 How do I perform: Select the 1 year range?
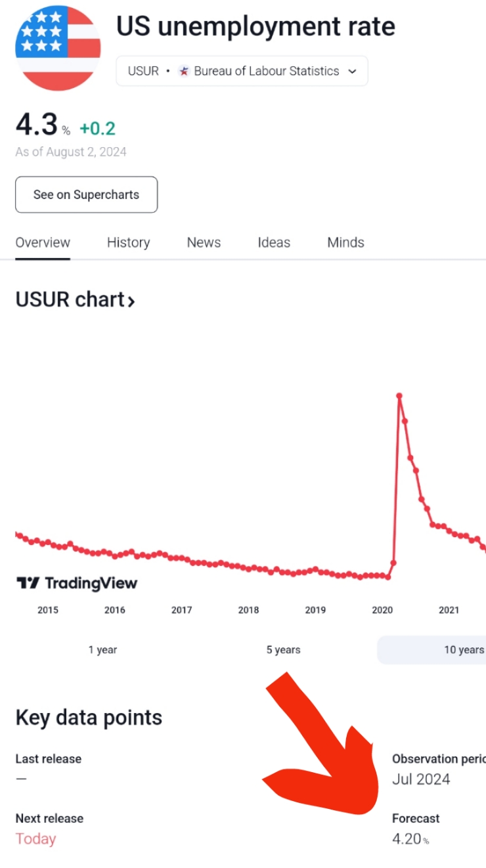(102, 649)
